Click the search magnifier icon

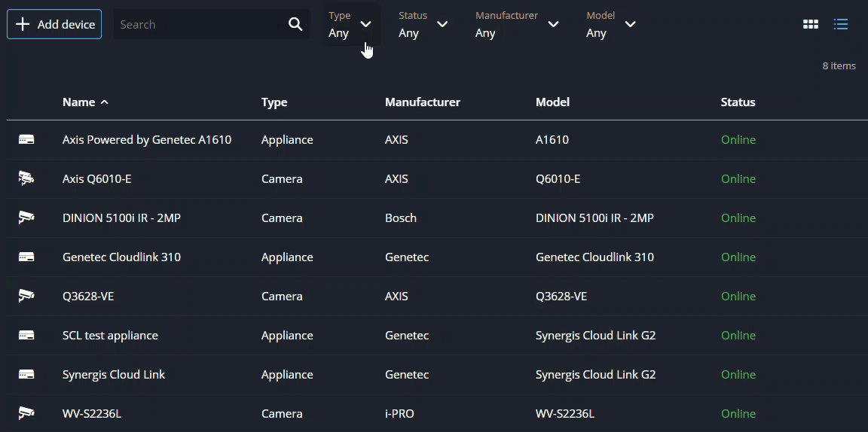295,25
